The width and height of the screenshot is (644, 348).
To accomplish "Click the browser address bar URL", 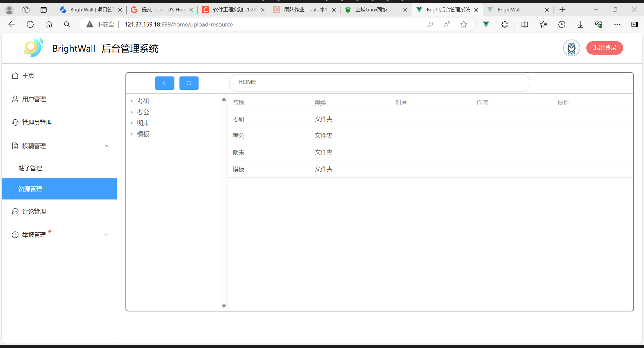I will [179, 24].
